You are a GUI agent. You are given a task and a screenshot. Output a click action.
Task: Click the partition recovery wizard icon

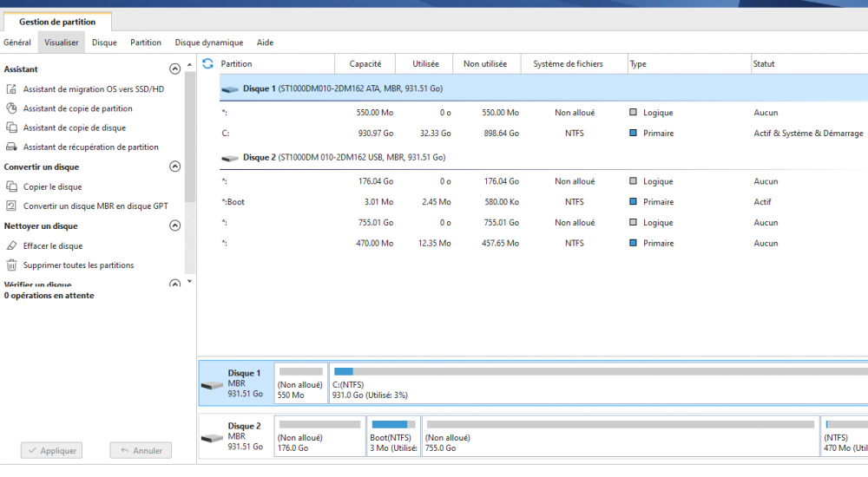click(x=12, y=147)
